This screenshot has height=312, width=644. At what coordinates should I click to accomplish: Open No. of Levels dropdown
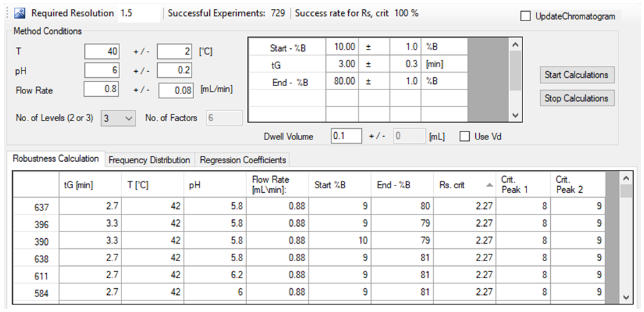pos(118,118)
